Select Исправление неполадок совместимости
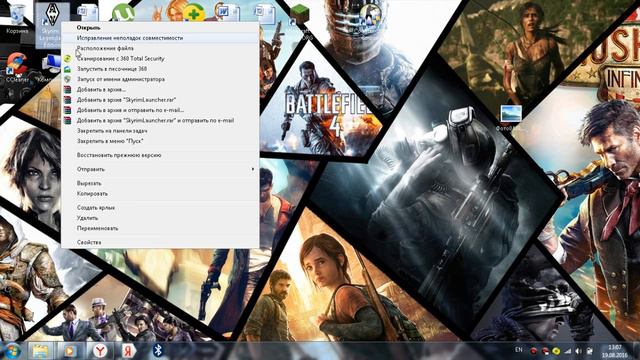The width and height of the screenshot is (640, 360). click(160, 38)
